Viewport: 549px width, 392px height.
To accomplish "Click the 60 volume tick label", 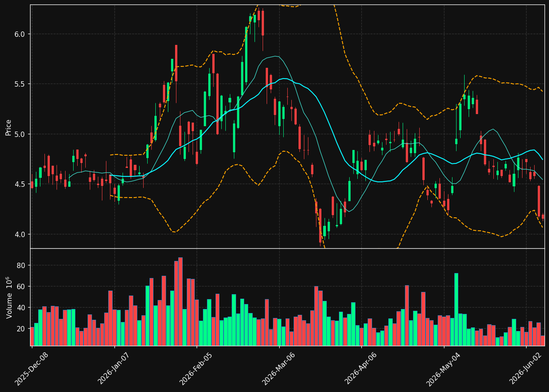I will [22, 286].
